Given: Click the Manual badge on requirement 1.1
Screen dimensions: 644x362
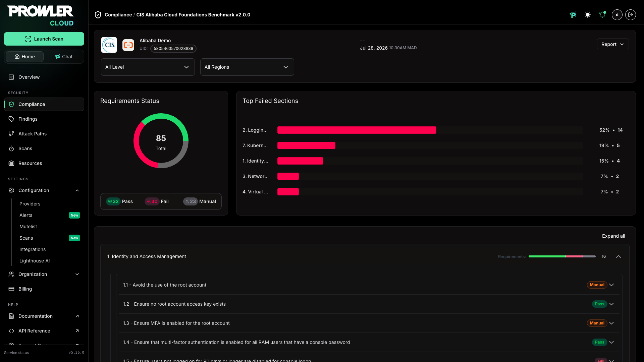Looking at the screenshot, I should 597,285.
